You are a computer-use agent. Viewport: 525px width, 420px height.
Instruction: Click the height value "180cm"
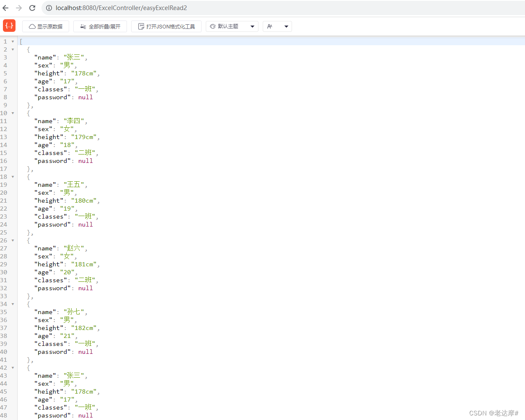(x=84, y=201)
